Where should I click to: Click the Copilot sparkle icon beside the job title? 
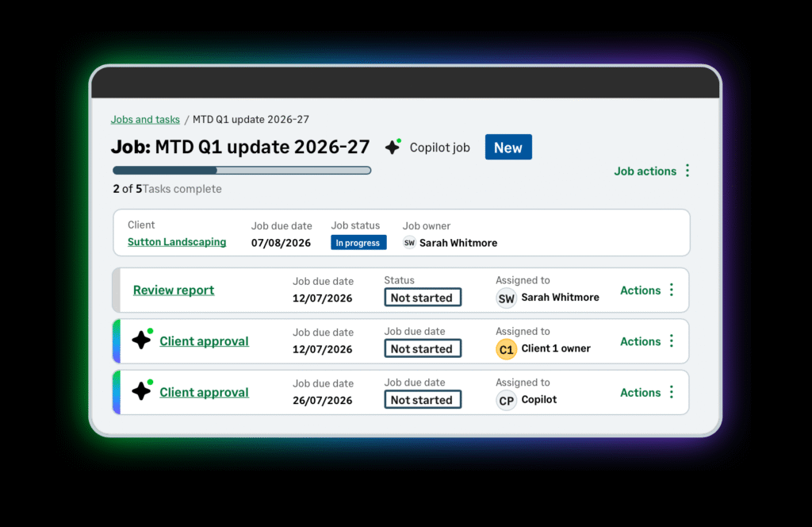tap(393, 147)
